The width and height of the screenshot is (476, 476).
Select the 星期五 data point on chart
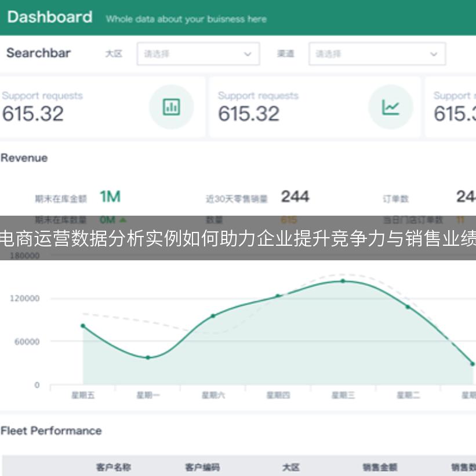83,326
